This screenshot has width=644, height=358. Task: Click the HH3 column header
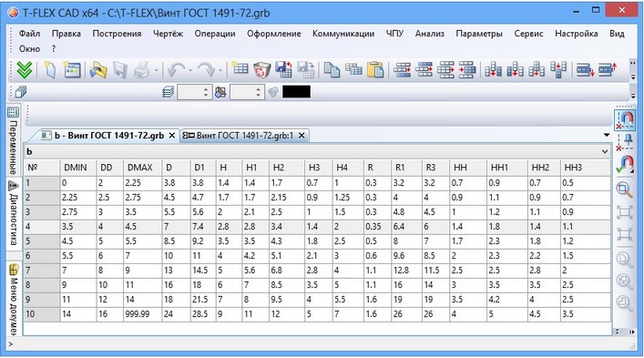point(586,168)
